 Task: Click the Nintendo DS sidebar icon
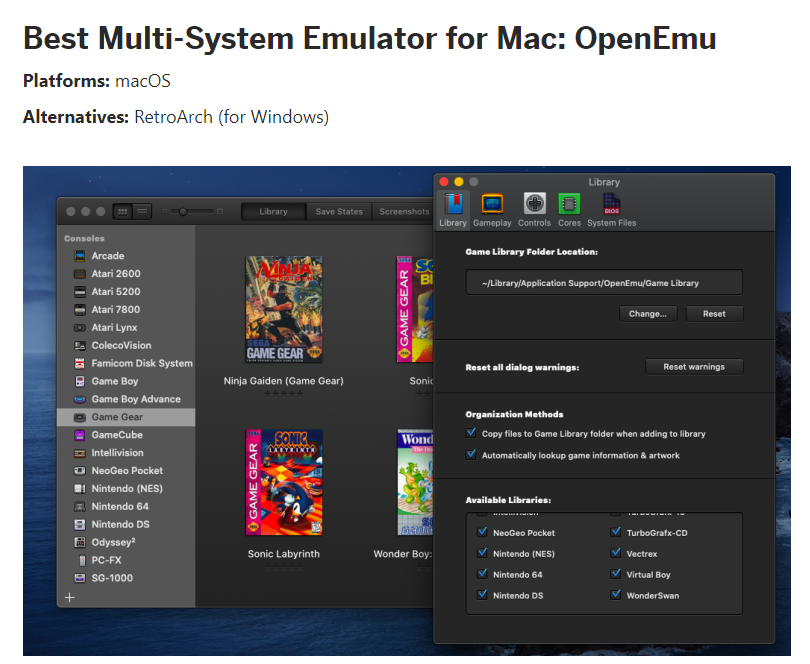click(x=80, y=524)
